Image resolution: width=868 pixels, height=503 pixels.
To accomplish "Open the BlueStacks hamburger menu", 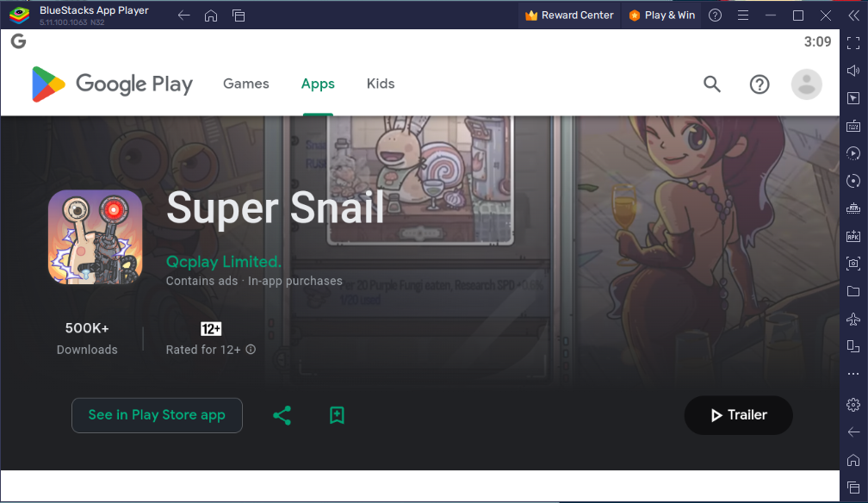I will click(x=743, y=16).
